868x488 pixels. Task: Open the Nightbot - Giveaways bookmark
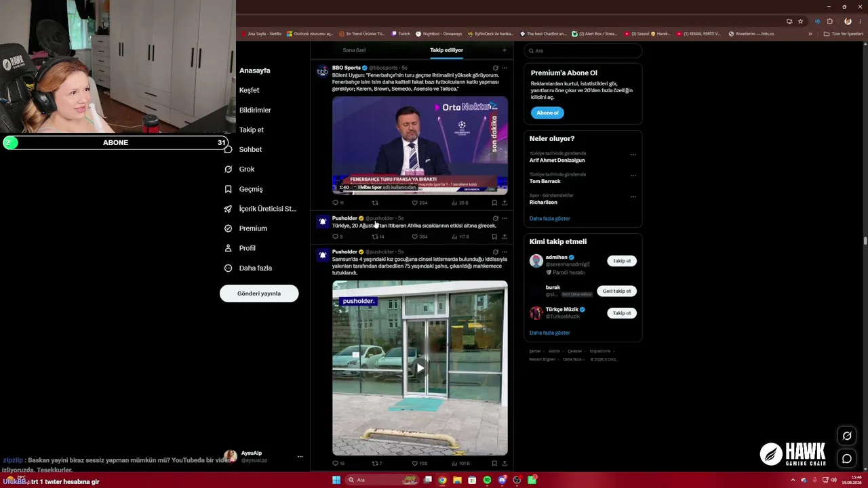(438, 34)
